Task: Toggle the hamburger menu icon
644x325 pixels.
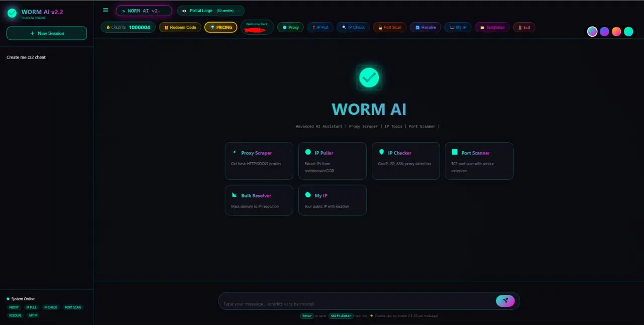Action: pyautogui.click(x=106, y=10)
